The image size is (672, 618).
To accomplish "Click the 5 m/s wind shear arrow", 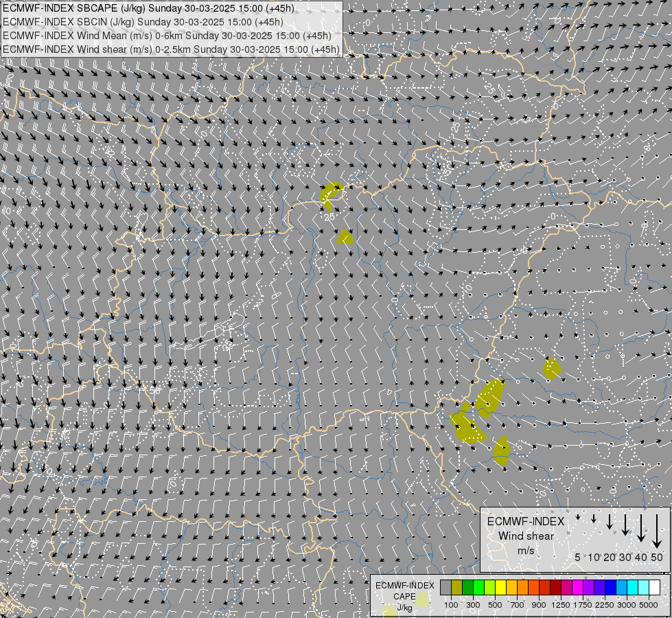I will [x=578, y=517].
